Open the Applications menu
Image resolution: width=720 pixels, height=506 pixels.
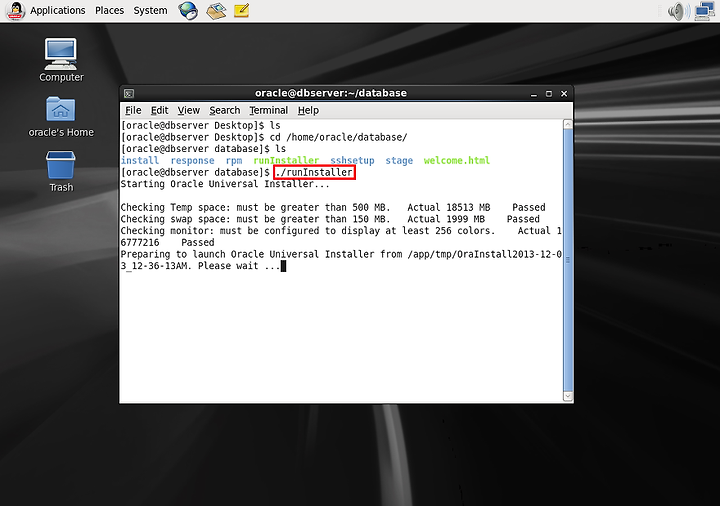57,10
